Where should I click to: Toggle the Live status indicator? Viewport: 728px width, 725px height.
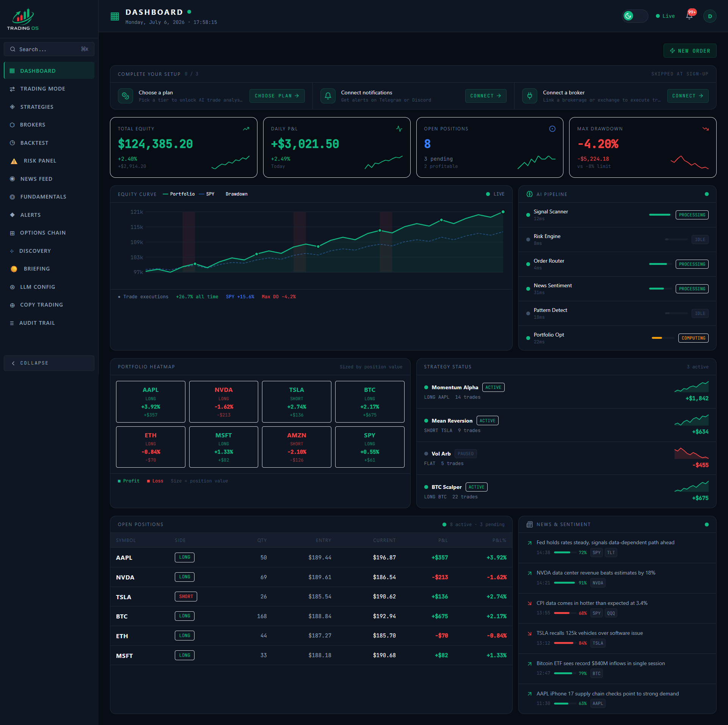click(x=665, y=16)
